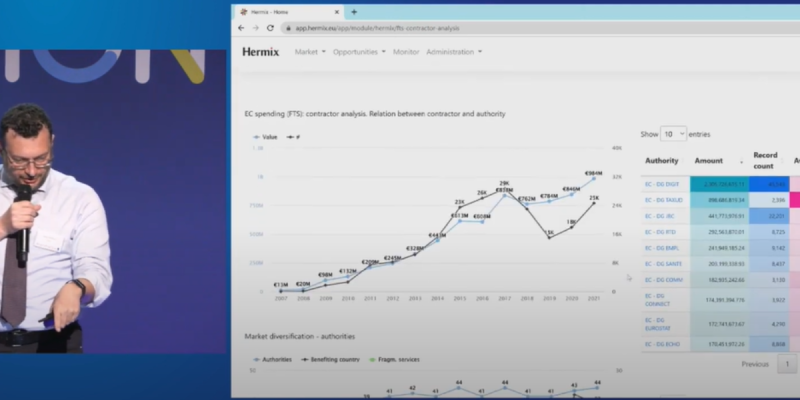Toggle the # series in the chart legend
Image resolution: width=800 pixels, height=400 pixels.
pyautogui.click(x=293, y=137)
